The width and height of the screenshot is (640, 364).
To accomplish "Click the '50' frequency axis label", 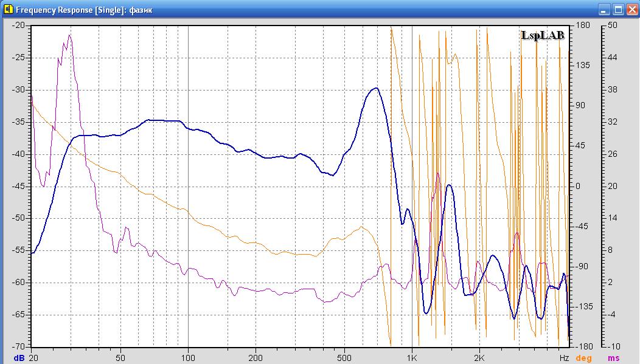I will point(120,359).
